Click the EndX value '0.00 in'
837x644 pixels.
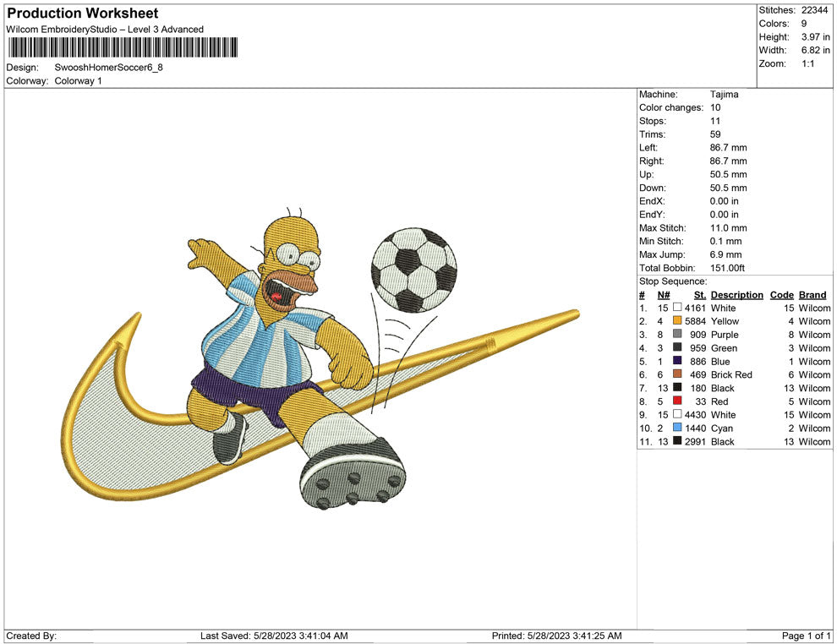point(725,201)
